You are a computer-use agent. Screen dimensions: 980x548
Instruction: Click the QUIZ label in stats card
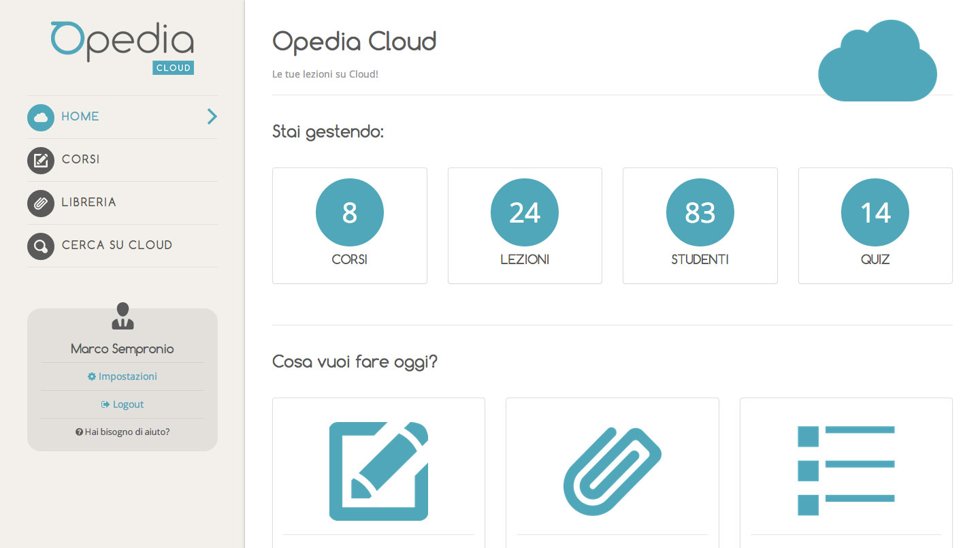pos(875,259)
